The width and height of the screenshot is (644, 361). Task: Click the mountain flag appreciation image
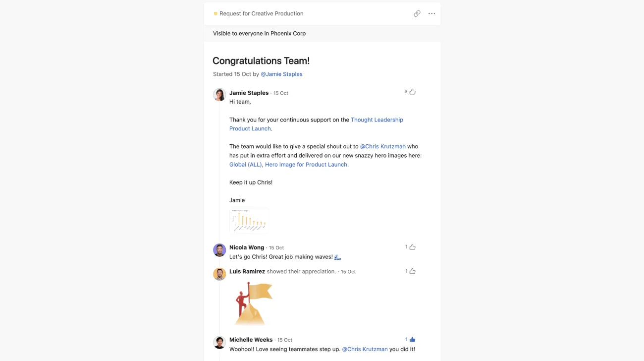tap(253, 302)
